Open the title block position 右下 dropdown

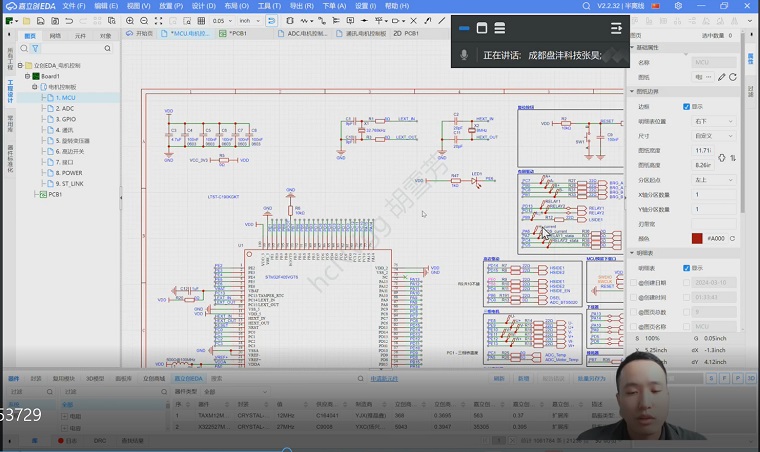(x=713, y=121)
